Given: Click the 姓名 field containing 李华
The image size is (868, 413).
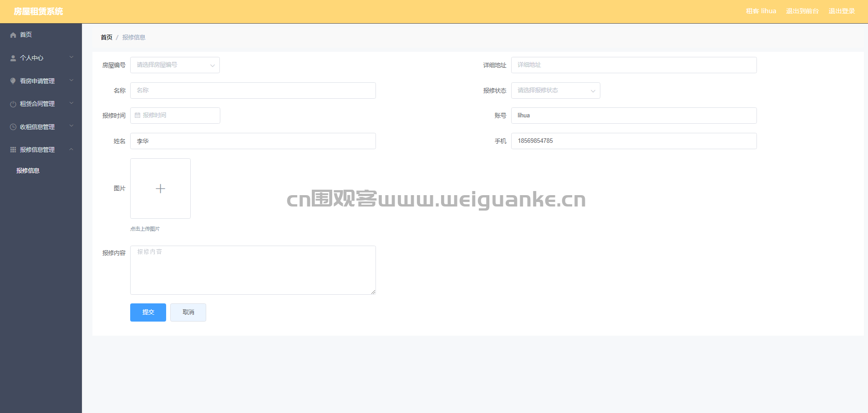Looking at the screenshot, I should 253,141.
